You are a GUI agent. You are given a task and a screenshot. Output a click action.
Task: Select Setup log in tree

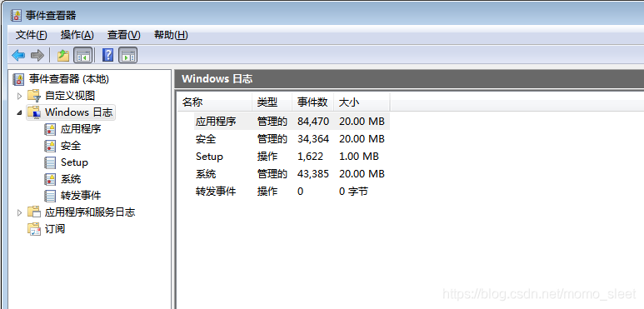[74, 162]
